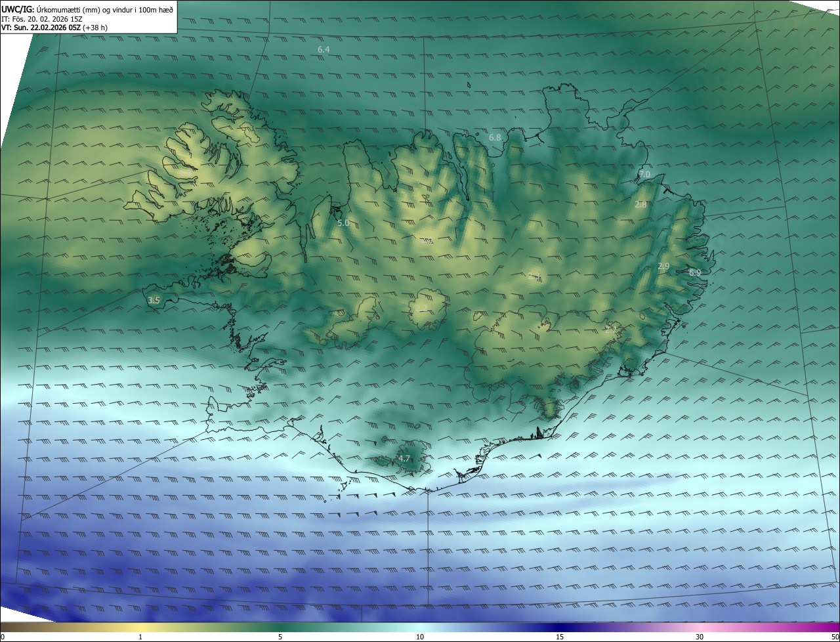Click the 6.4 value label on the map
The width and height of the screenshot is (840, 642).
324,50
